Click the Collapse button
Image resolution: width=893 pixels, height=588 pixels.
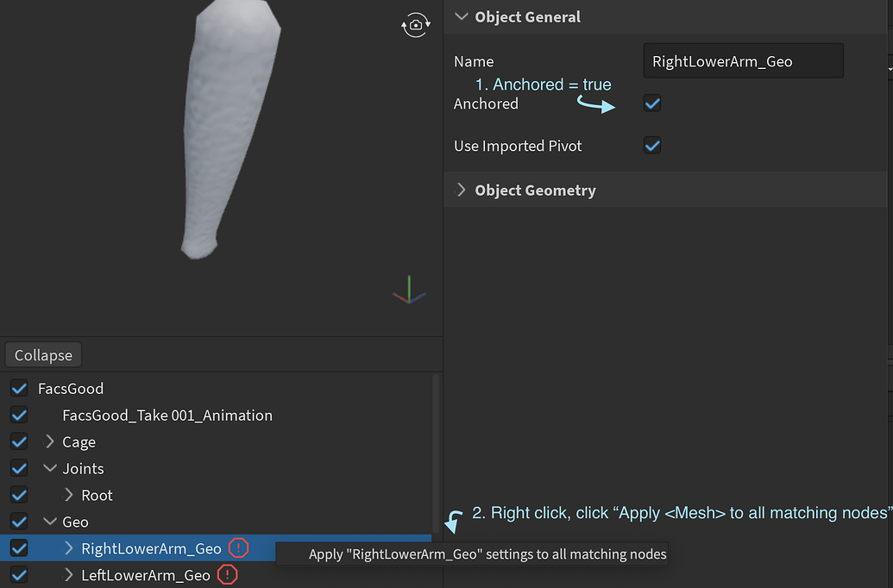point(43,355)
